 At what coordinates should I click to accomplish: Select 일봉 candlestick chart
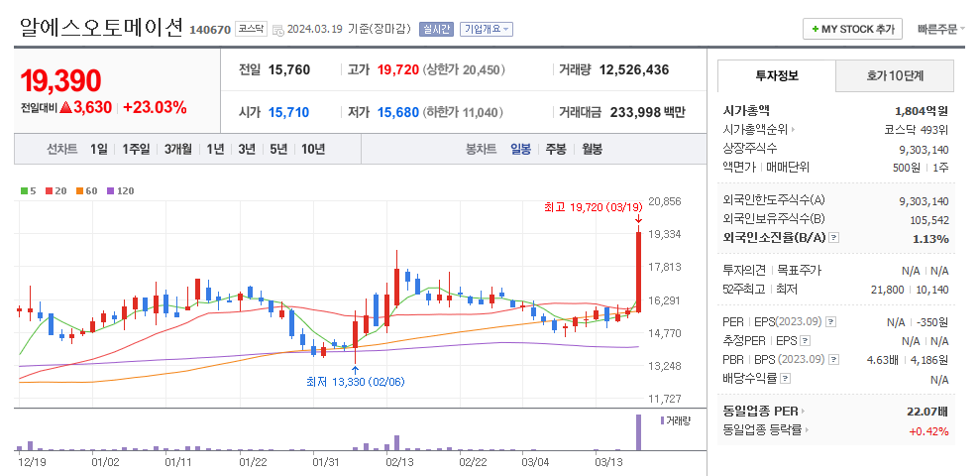(x=520, y=150)
